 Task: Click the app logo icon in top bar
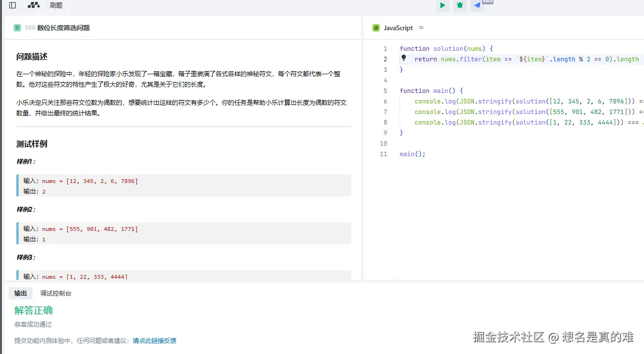click(x=33, y=5)
